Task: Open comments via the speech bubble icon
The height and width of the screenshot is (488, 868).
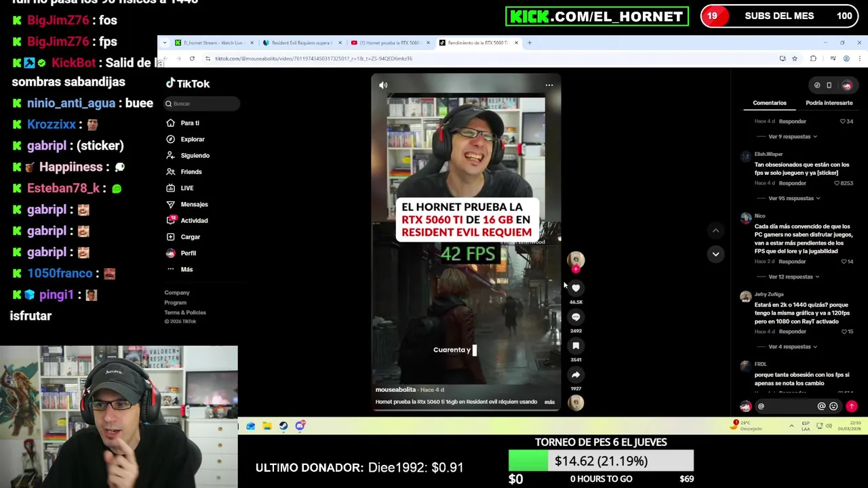Action: point(576,317)
